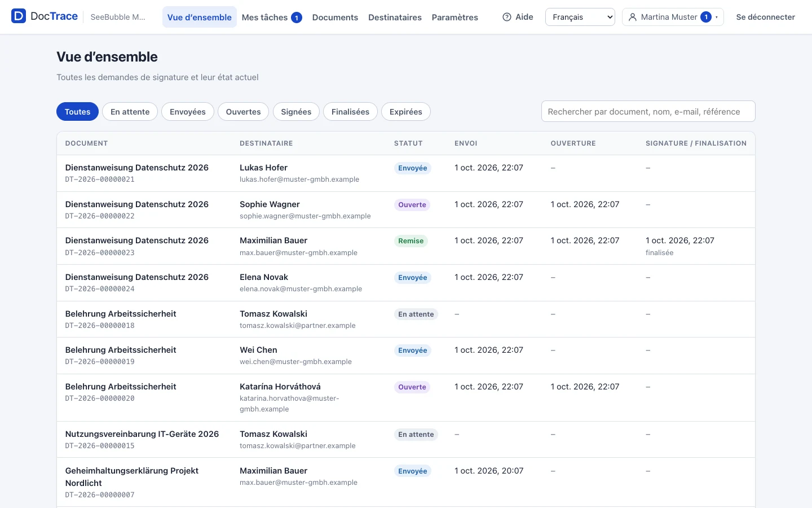Click the DocTrace logo icon
Viewport: 812px width, 508px height.
tap(19, 16)
